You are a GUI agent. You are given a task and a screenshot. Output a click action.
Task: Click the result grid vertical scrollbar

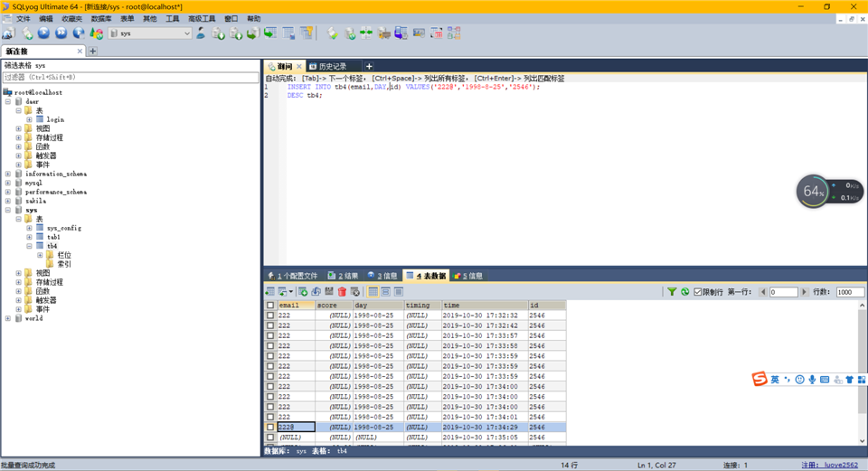862,374
